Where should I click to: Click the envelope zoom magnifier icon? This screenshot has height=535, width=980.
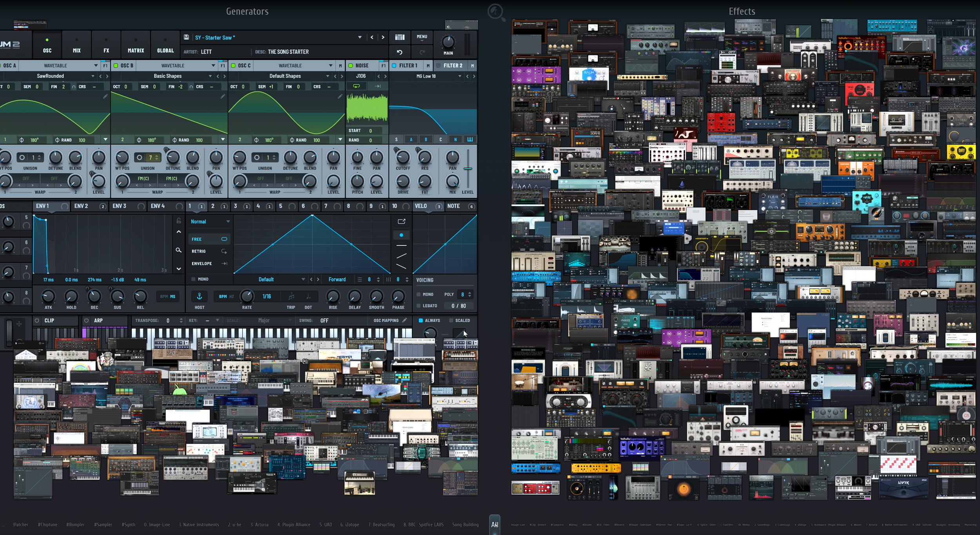[178, 250]
